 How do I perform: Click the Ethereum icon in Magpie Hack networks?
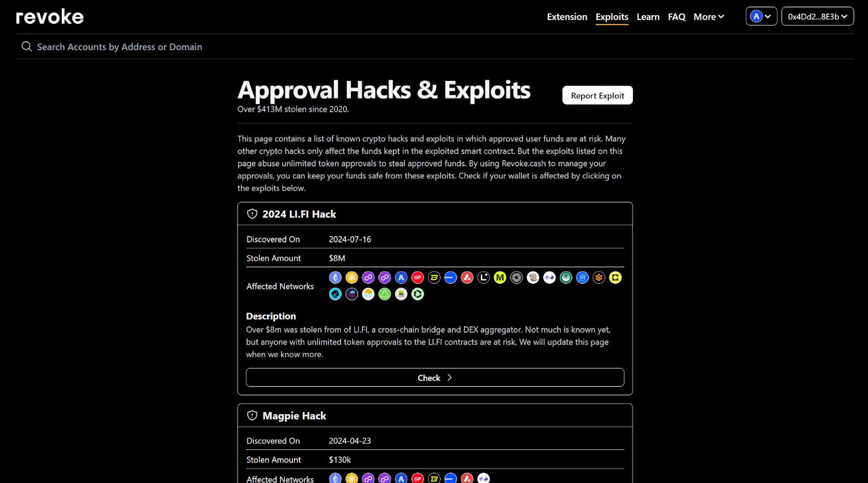pyautogui.click(x=335, y=478)
